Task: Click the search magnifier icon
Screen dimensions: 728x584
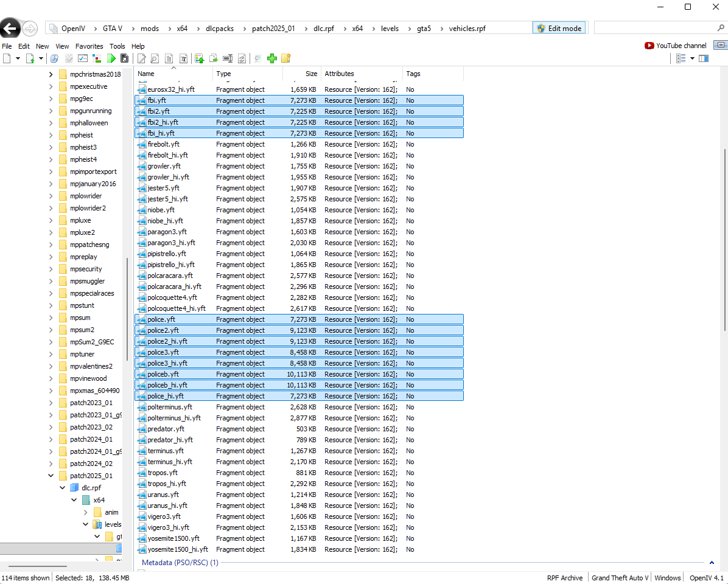Action: point(721,28)
